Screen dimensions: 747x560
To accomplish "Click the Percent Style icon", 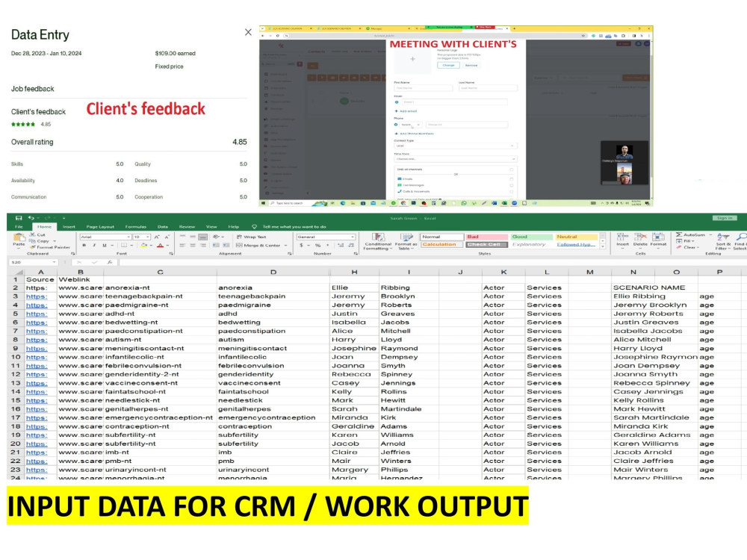I will (317, 245).
